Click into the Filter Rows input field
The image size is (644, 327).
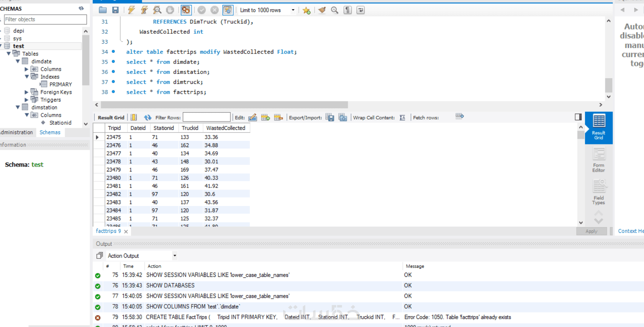(x=206, y=118)
